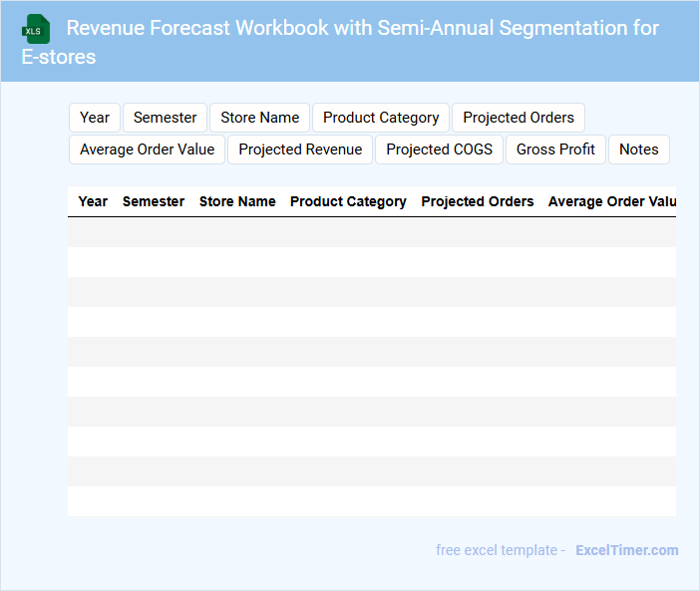Click the Store Name tag
The image size is (700, 591).
tap(259, 118)
